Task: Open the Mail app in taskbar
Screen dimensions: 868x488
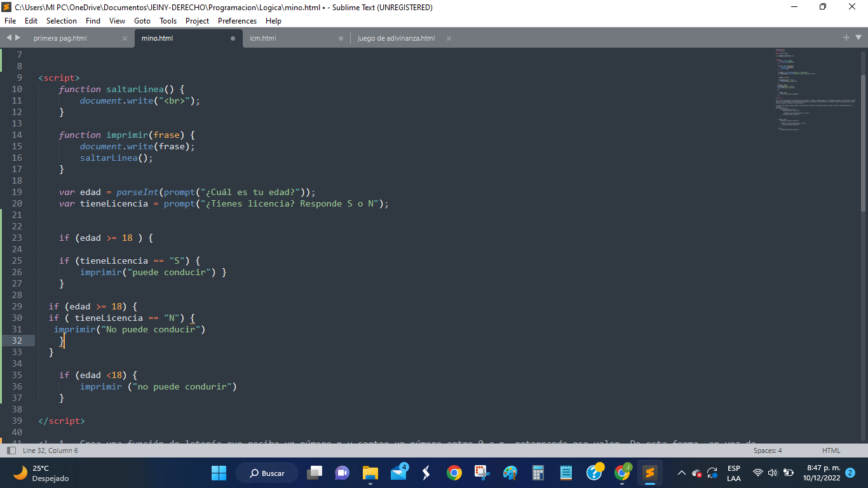Action: [x=398, y=473]
